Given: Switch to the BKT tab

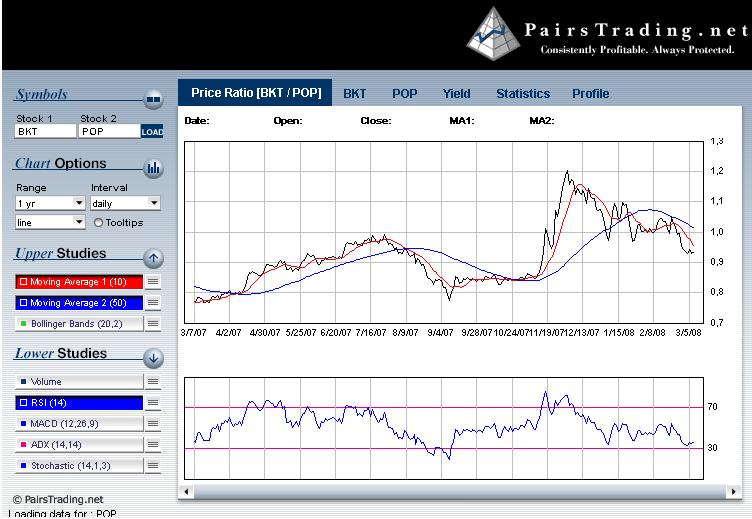Looking at the screenshot, I should [x=354, y=94].
